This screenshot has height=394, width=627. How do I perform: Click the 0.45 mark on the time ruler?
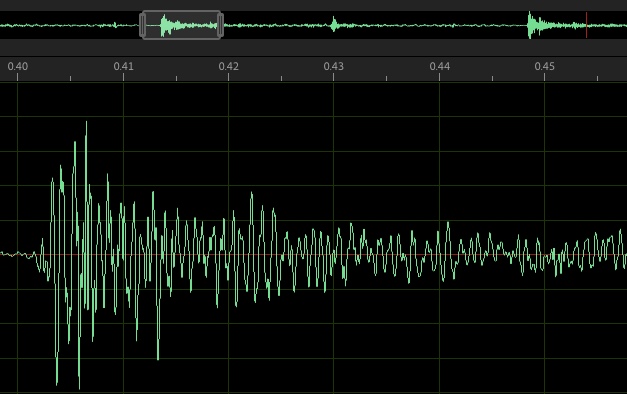[545, 66]
